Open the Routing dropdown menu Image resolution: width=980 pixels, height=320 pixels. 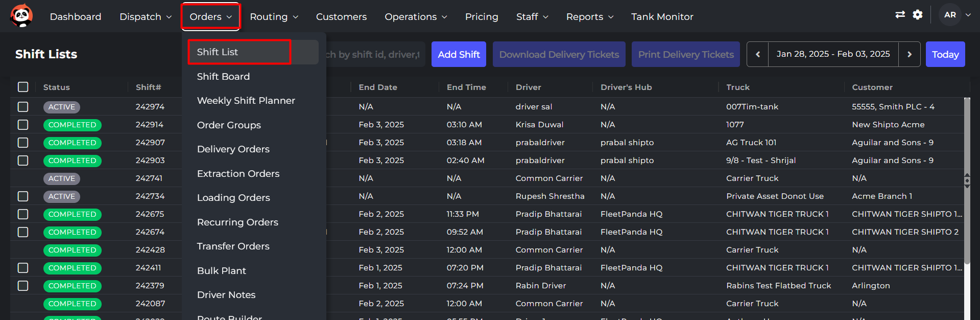[x=274, y=17]
